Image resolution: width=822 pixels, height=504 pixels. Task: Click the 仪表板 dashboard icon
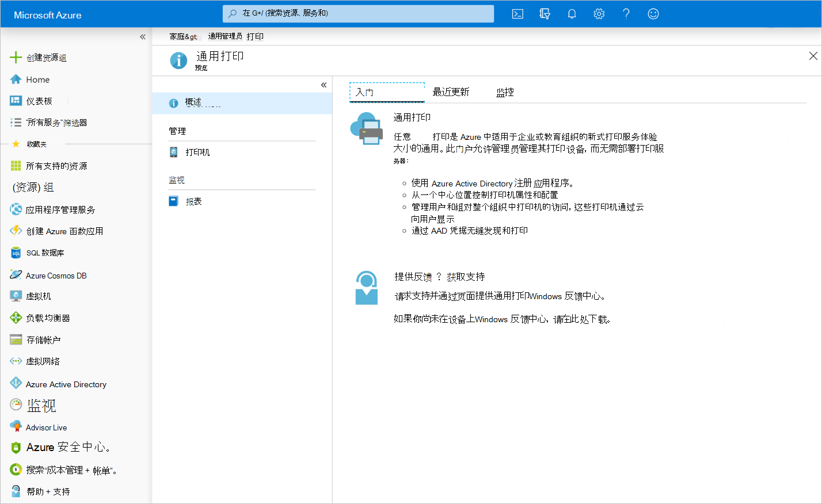click(16, 101)
